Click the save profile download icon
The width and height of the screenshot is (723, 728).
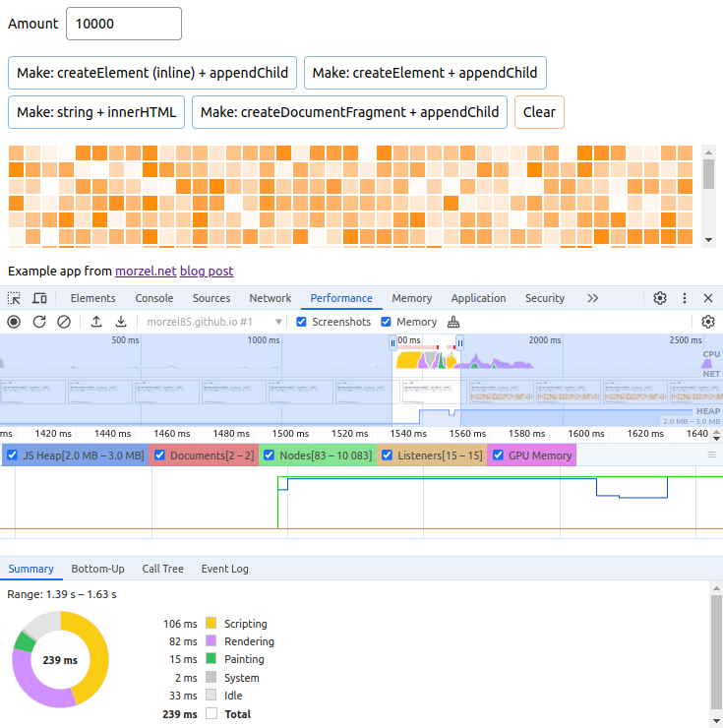(x=121, y=322)
